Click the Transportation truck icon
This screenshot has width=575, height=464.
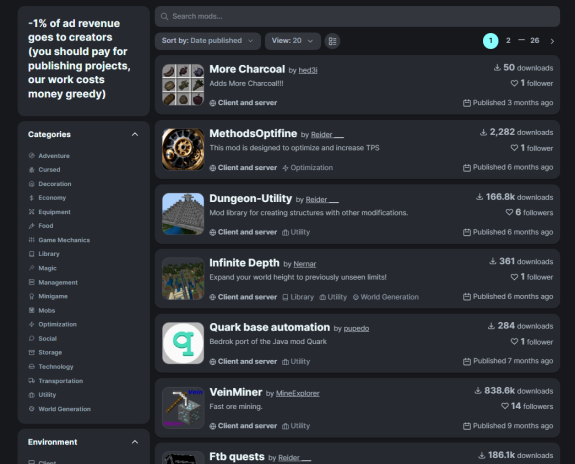(32, 381)
